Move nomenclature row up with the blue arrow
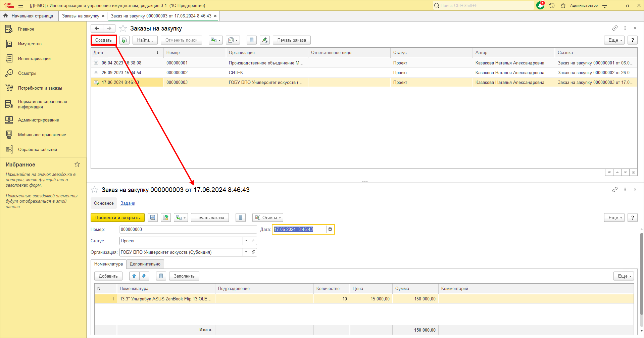The image size is (644, 338). [134, 276]
